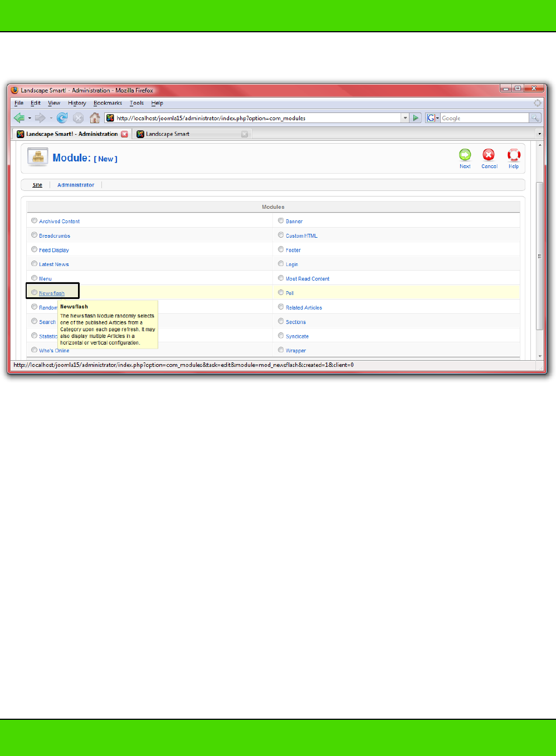Click the Footer module link
This screenshot has width=556, height=756.
[293, 251]
